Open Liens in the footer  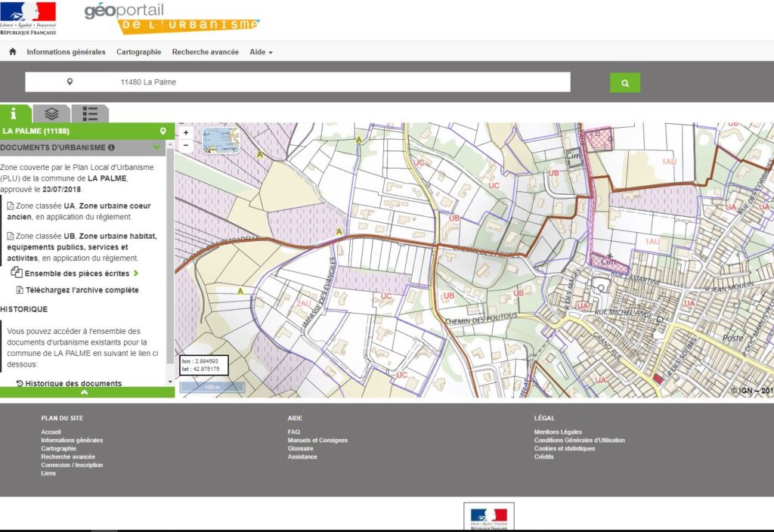(48, 473)
